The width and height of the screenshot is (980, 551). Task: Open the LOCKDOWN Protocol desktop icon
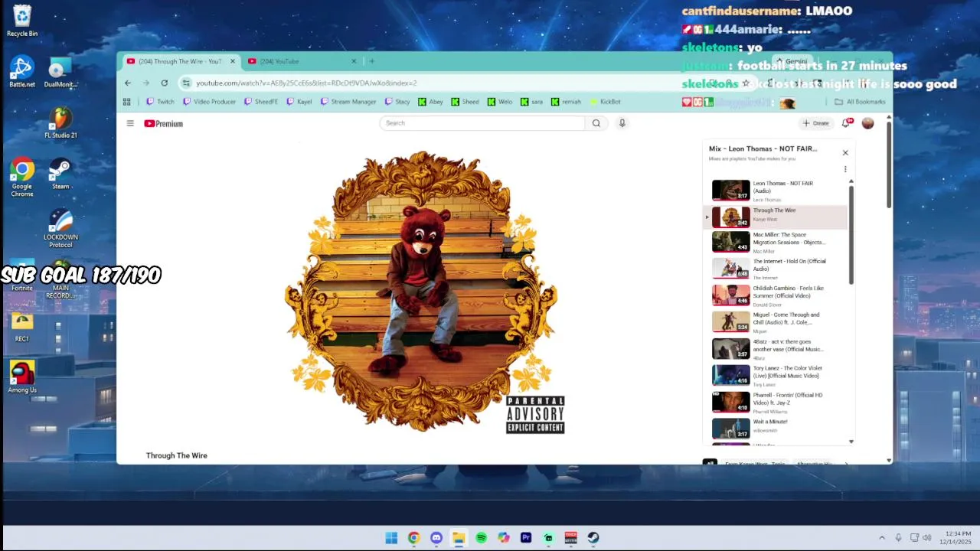pos(60,228)
